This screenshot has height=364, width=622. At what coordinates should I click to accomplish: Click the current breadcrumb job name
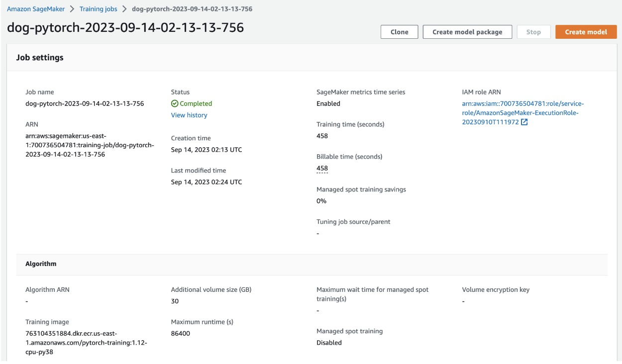tap(192, 9)
